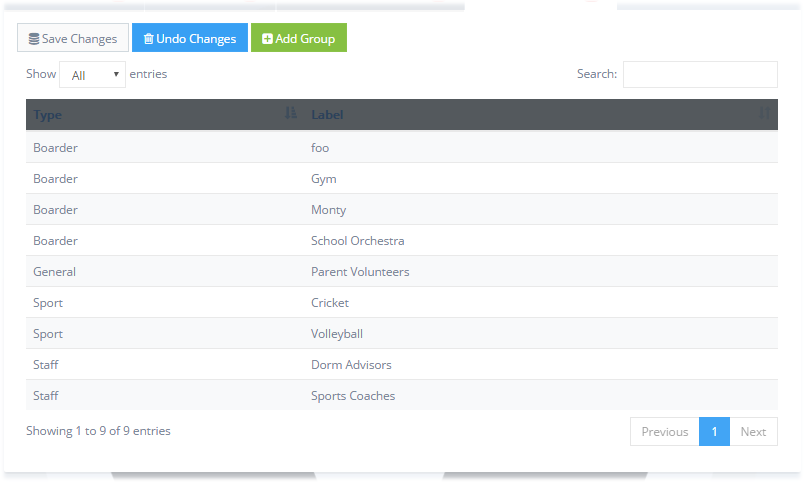Click the 'Showing 1 to 9 of 9 entries' text
This screenshot has height=482, width=804.
tap(98, 431)
